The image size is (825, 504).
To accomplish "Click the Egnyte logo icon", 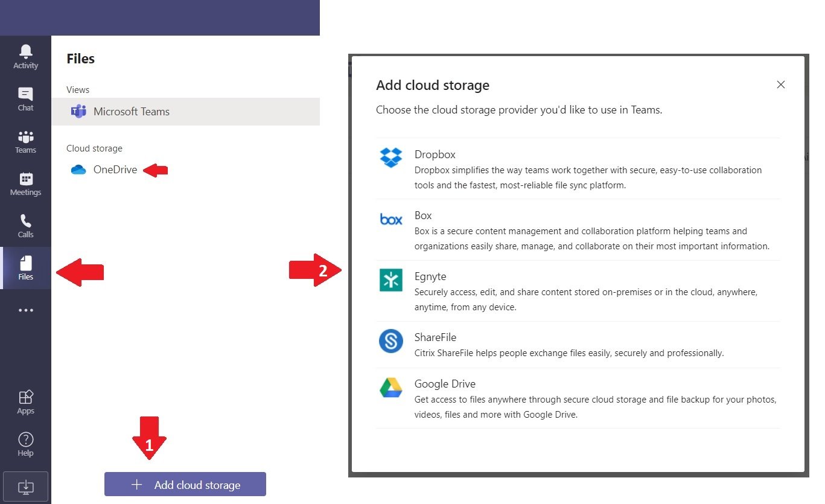I will [391, 280].
